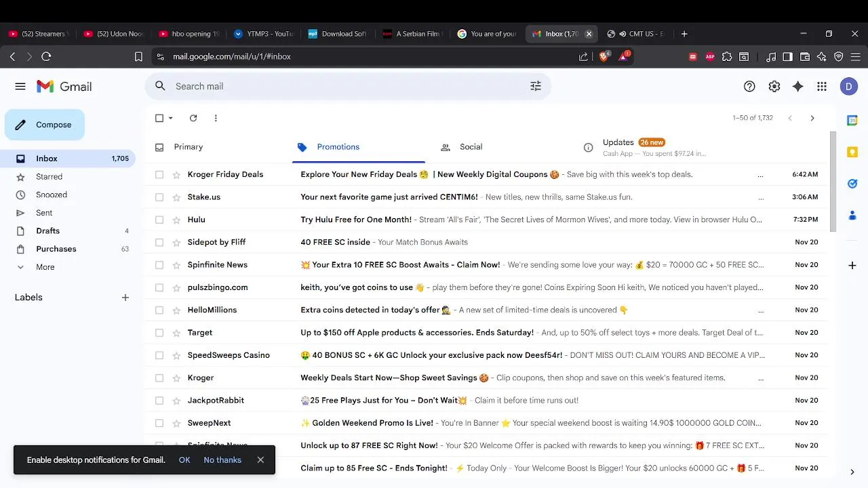
Task: Star the Hulu email
Action: pyautogui.click(x=176, y=220)
